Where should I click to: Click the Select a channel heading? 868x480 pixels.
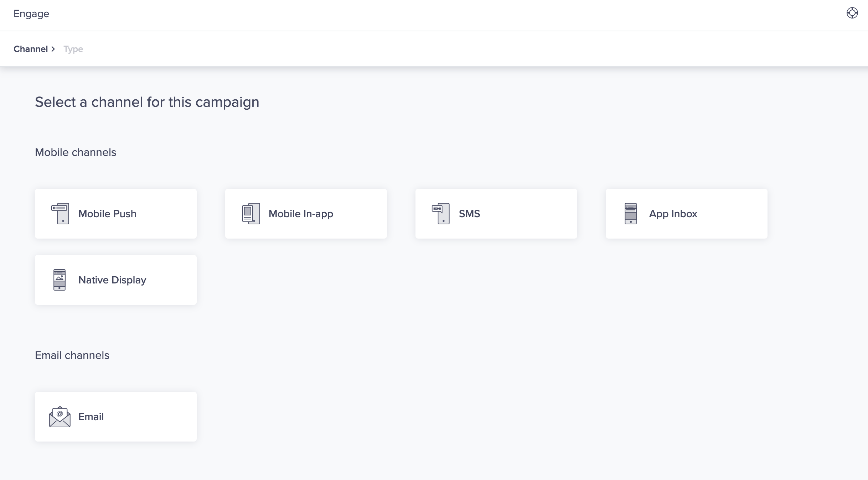click(x=147, y=102)
